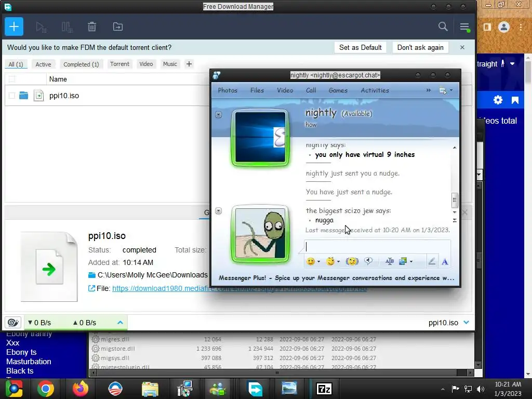Viewport: 532px width, 399px height.
Task: Open folder icon for ppi10.iso row
Action: (24, 96)
